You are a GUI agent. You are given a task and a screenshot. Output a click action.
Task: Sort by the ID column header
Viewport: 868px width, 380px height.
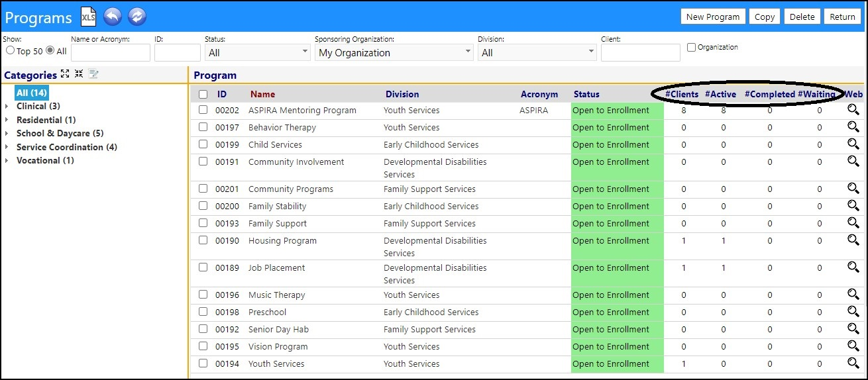(222, 94)
